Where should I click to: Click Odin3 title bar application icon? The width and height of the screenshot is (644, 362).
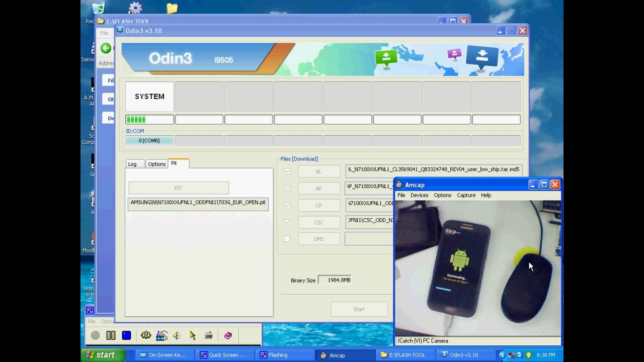pyautogui.click(x=121, y=31)
